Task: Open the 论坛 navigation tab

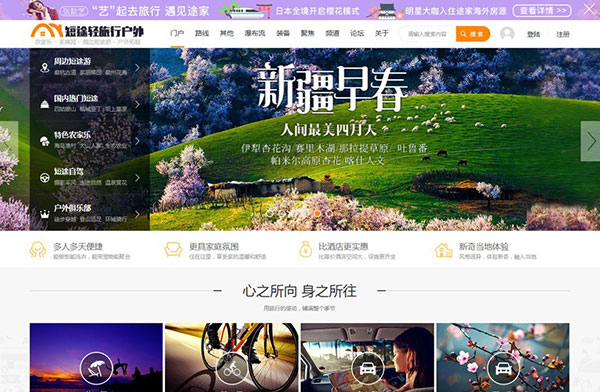Action: tap(357, 33)
